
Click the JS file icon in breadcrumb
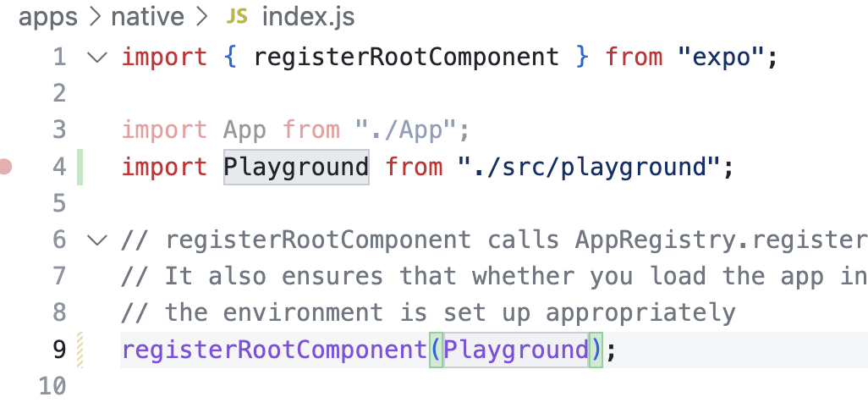tap(237, 17)
